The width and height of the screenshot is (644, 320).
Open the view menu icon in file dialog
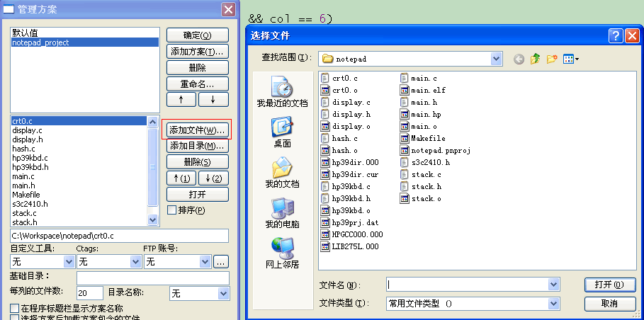coord(571,59)
